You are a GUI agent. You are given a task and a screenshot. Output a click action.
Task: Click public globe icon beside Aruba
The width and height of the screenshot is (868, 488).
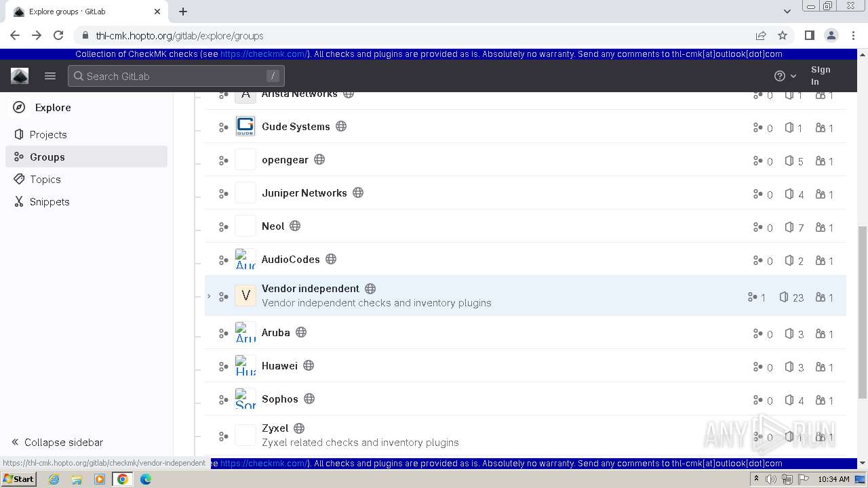(x=301, y=332)
